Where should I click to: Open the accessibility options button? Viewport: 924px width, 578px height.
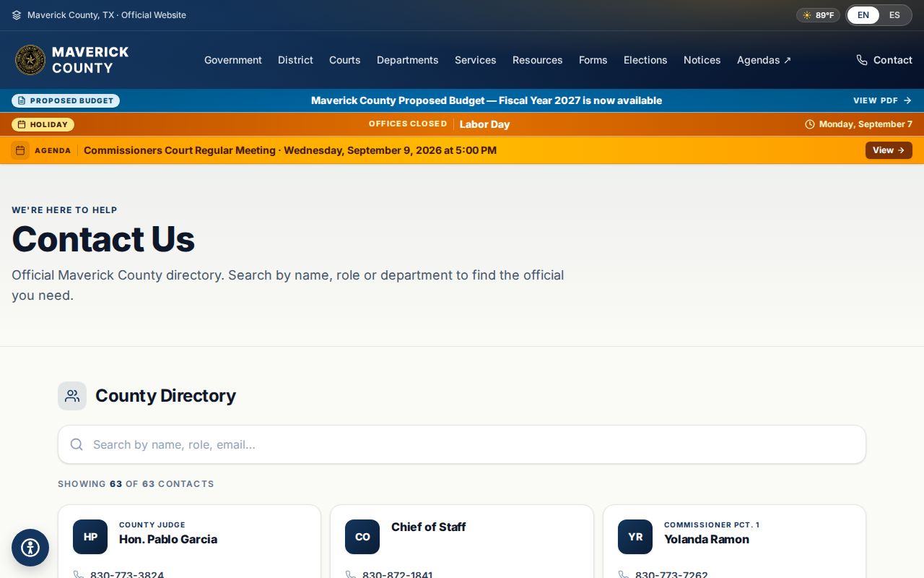point(30,548)
